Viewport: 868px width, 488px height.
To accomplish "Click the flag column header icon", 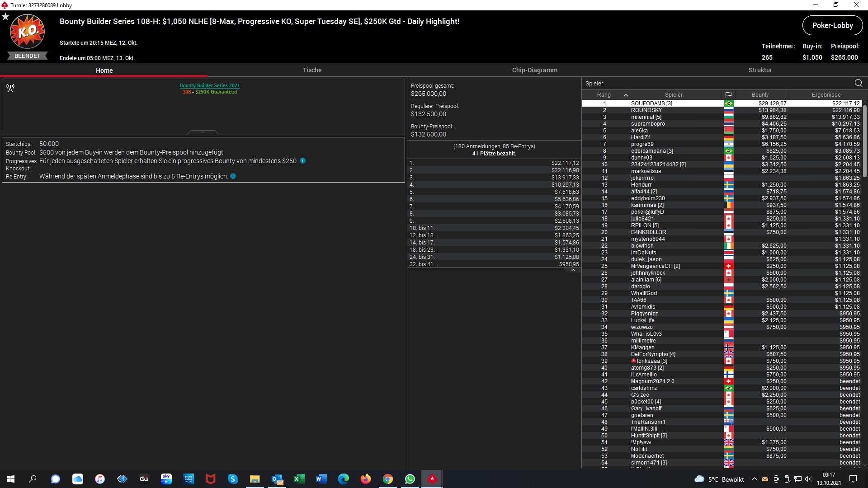I will [728, 95].
